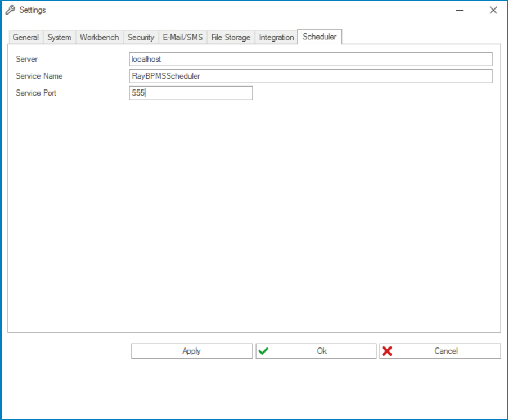This screenshot has height=420, width=508.
Task: Click the Service Name label
Action: coord(39,76)
